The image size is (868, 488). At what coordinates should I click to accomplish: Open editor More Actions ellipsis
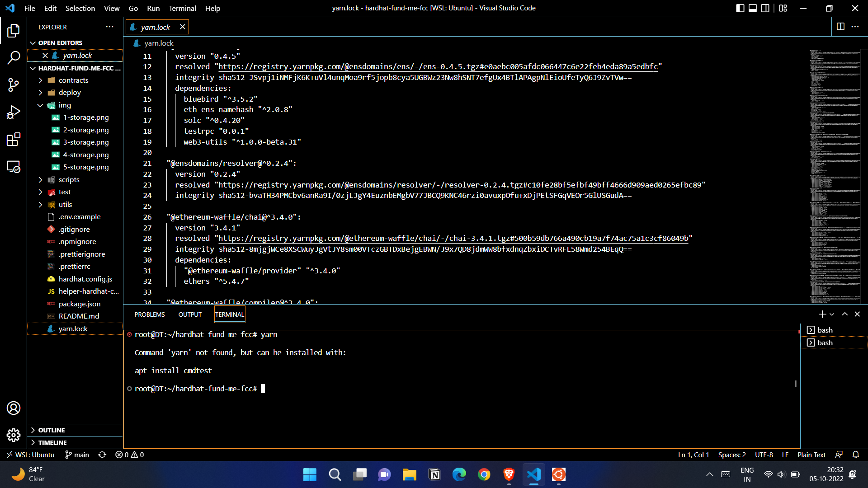pyautogui.click(x=855, y=27)
